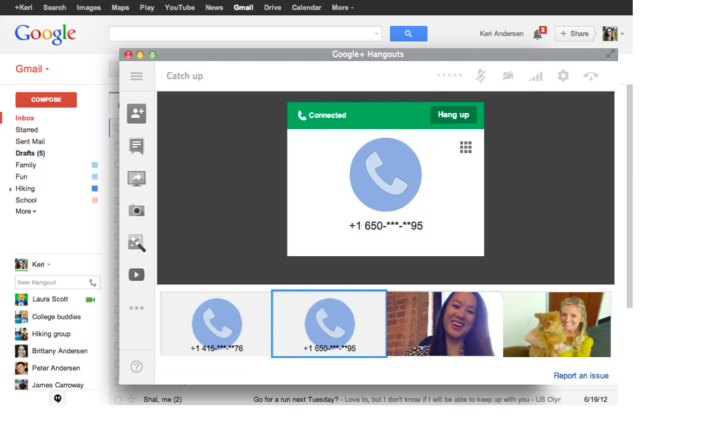Open the Gmail dropdown menu

point(32,69)
